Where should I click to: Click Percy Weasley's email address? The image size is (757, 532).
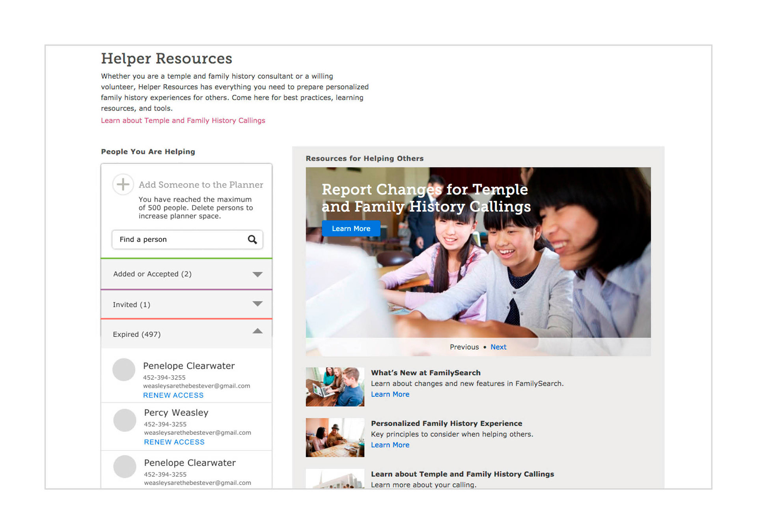click(x=197, y=433)
